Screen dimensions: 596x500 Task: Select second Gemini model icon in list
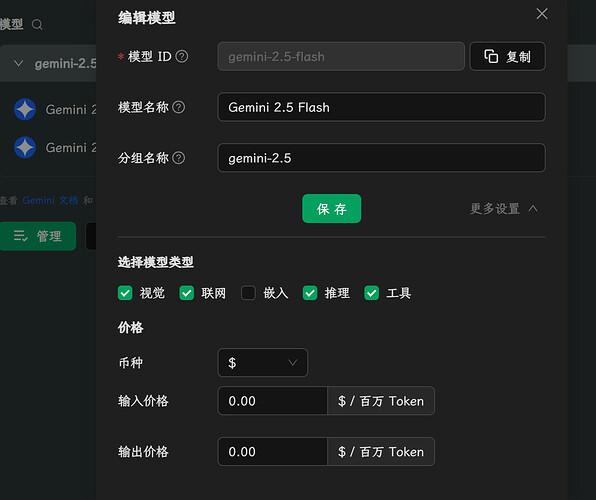[x=25, y=148]
